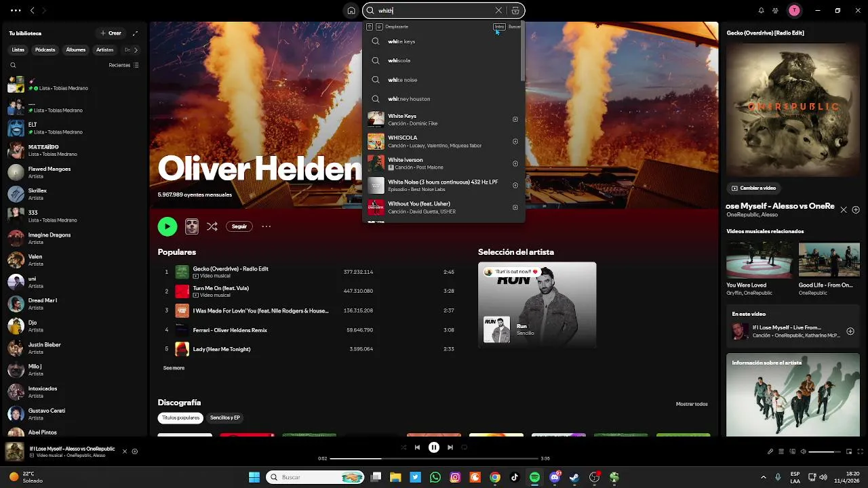Open the Justin Bieber artist in library
Viewport: 868px width, 488px height.
pos(75,348)
